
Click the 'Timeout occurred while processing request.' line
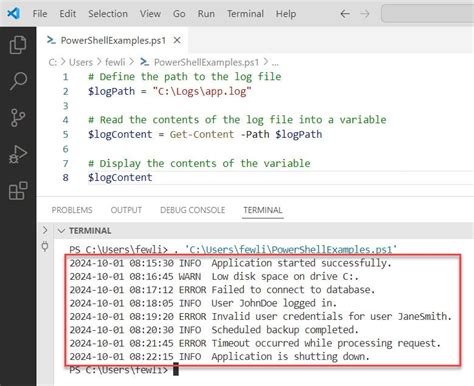pyautogui.click(x=255, y=343)
